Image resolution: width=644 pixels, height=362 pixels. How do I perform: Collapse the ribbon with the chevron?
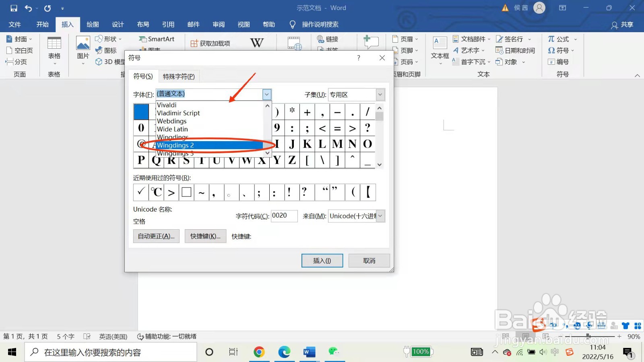click(637, 75)
